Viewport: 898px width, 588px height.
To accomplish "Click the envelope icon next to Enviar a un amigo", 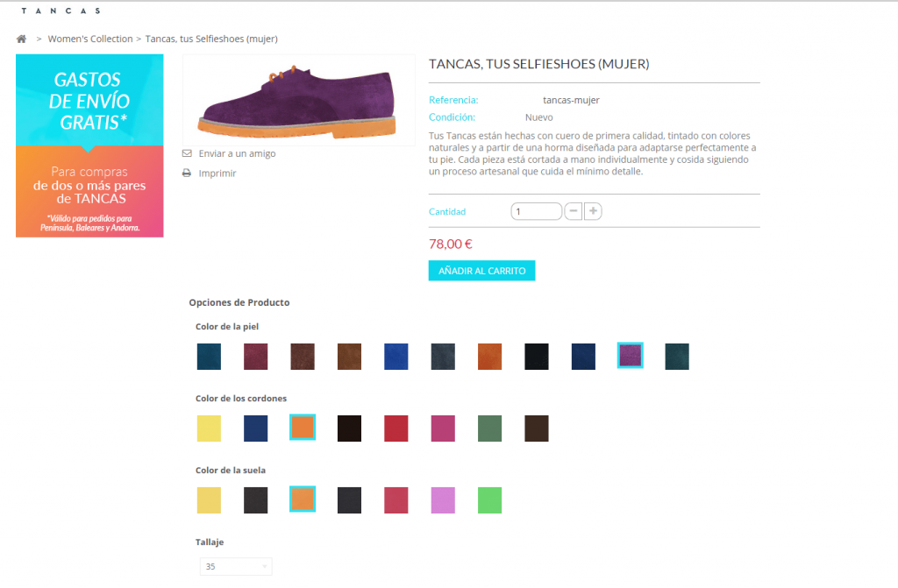I will (186, 152).
